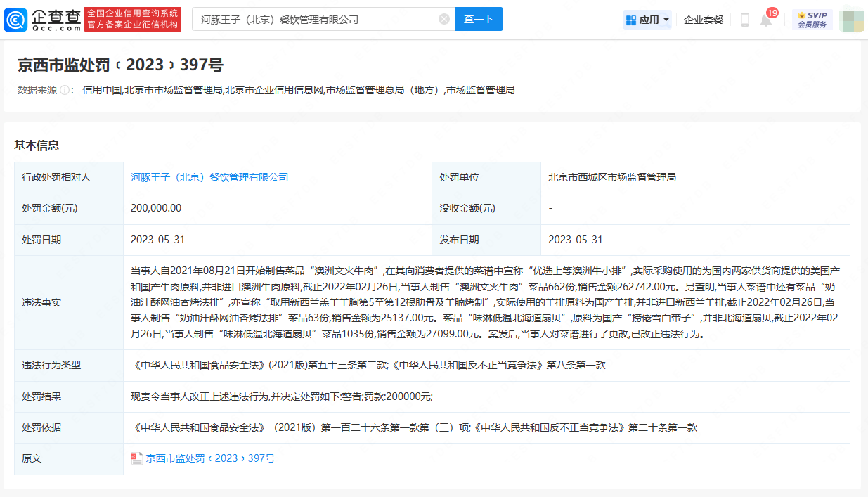
Task: Click the 处罚日期 label cell
Action: [x=69, y=240]
